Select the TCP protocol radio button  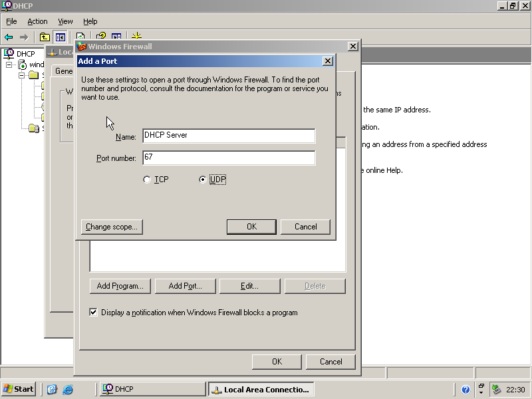coord(147,180)
